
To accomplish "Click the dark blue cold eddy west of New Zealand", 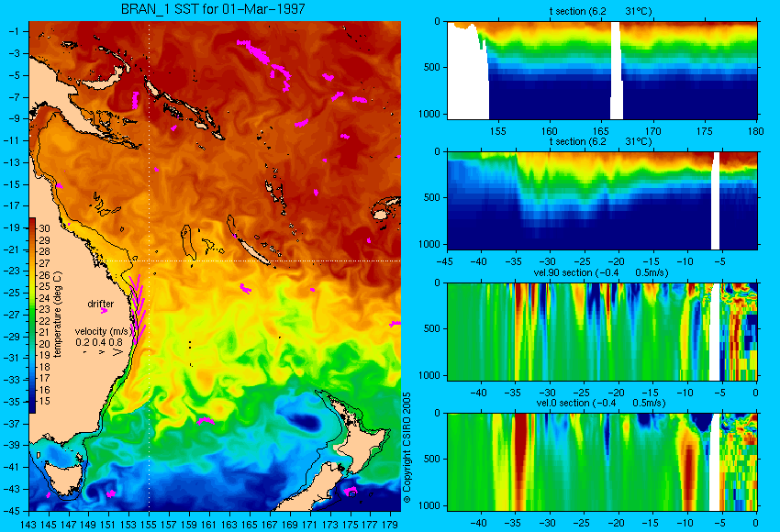I will tap(305, 422).
